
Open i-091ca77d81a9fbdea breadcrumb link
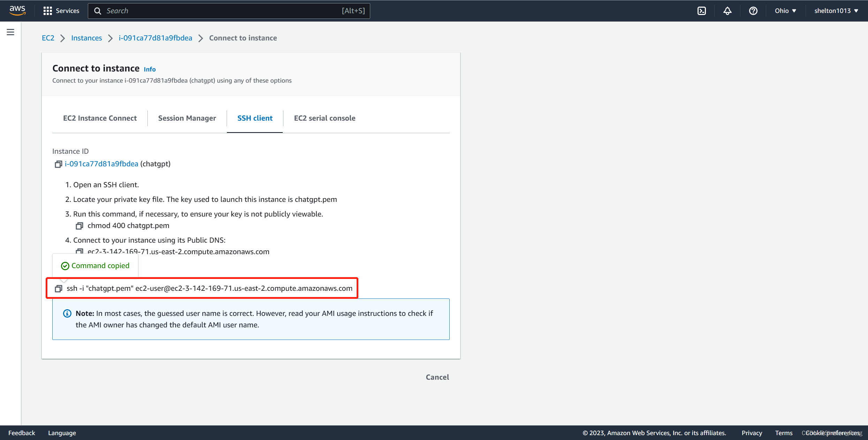click(155, 38)
